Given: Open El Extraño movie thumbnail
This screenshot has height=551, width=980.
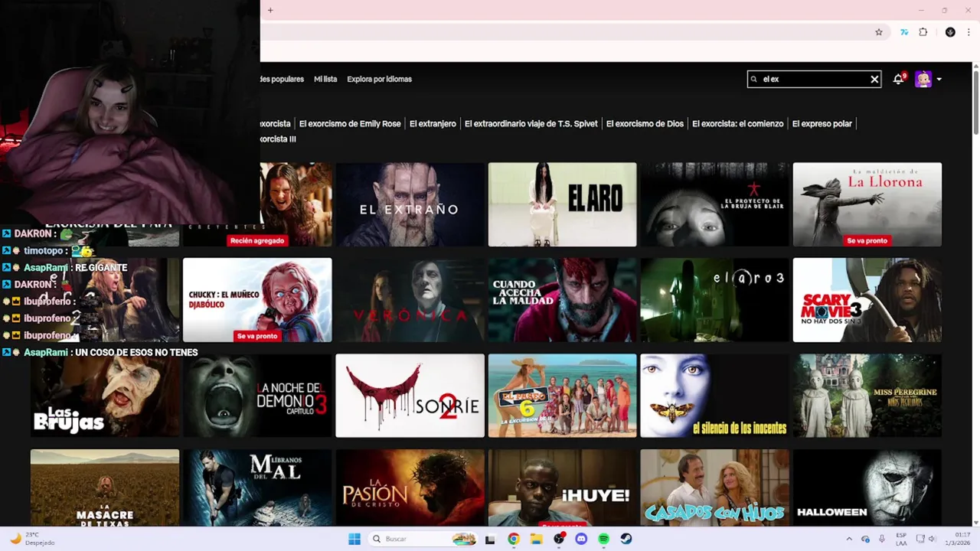Looking at the screenshot, I should [x=410, y=204].
